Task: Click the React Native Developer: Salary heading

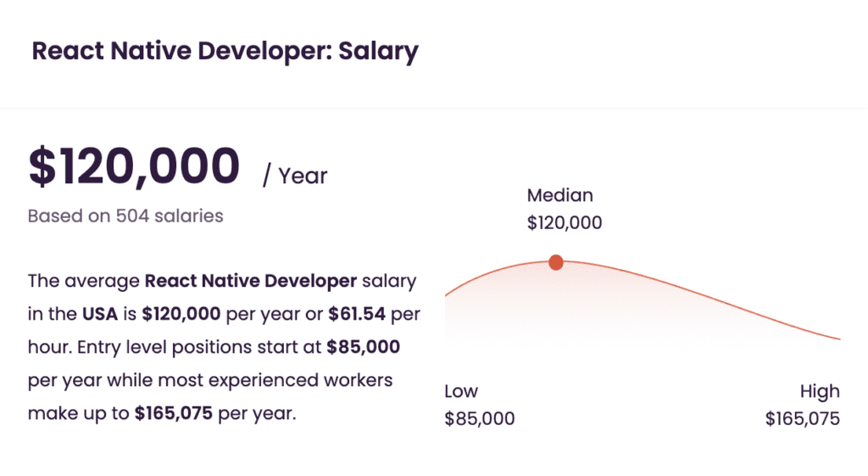Action: (225, 51)
